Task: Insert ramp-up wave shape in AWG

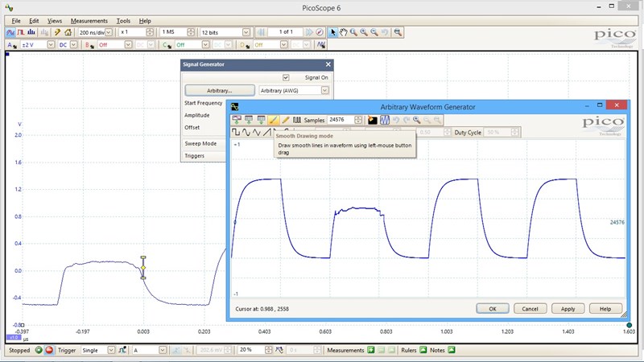Action: 267,132
